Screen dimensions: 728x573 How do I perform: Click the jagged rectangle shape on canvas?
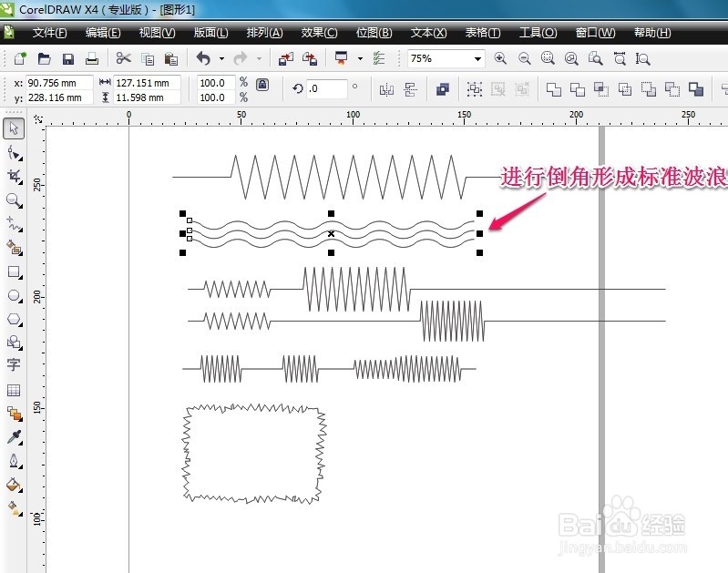[x=254, y=454]
